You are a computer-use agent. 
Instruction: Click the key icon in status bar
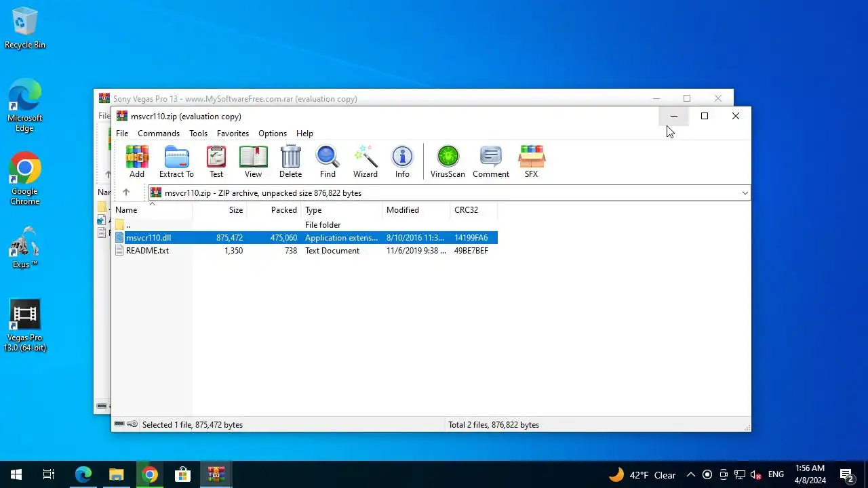(x=132, y=424)
